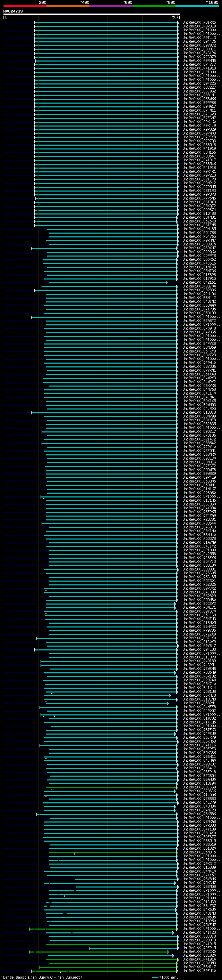Click the query length label 507
This screenshot has width=222, height=980.
pyautogui.click(x=175, y=17)
